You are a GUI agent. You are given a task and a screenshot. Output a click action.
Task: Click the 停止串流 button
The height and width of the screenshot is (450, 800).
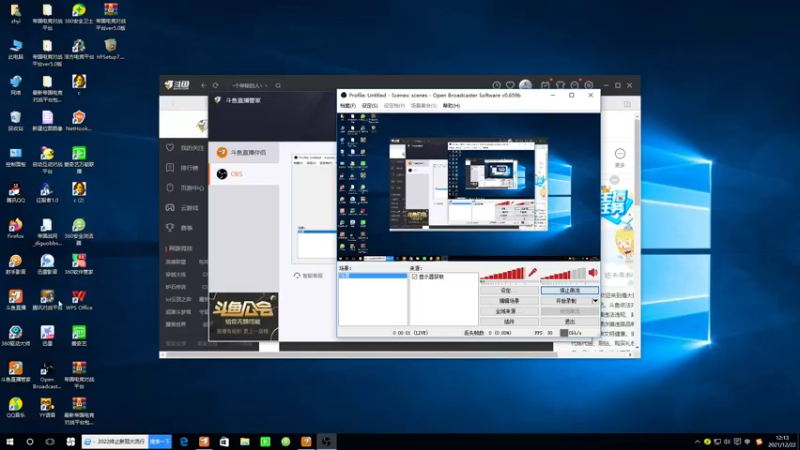(x=569, y=290)
